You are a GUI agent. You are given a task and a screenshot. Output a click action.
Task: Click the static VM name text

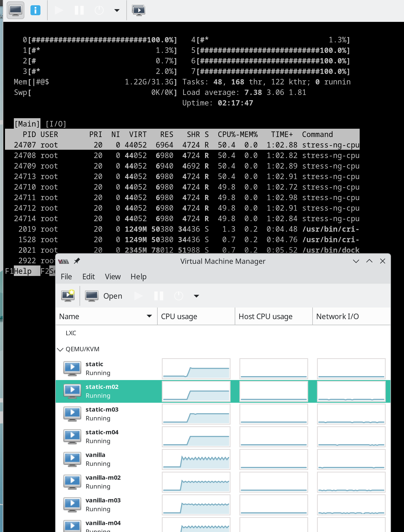pyautogui.click(x=94, y=364)
